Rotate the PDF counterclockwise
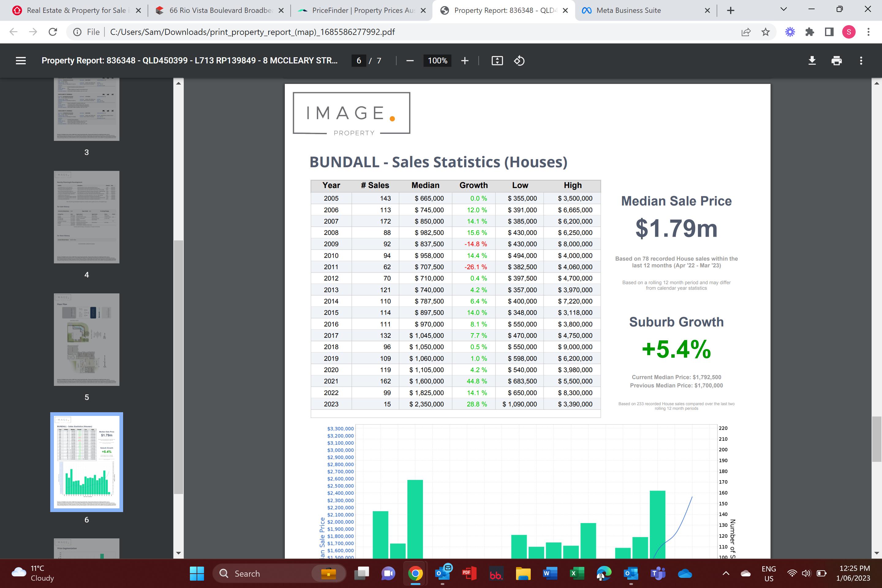882x588 pixels. point(519,61)
